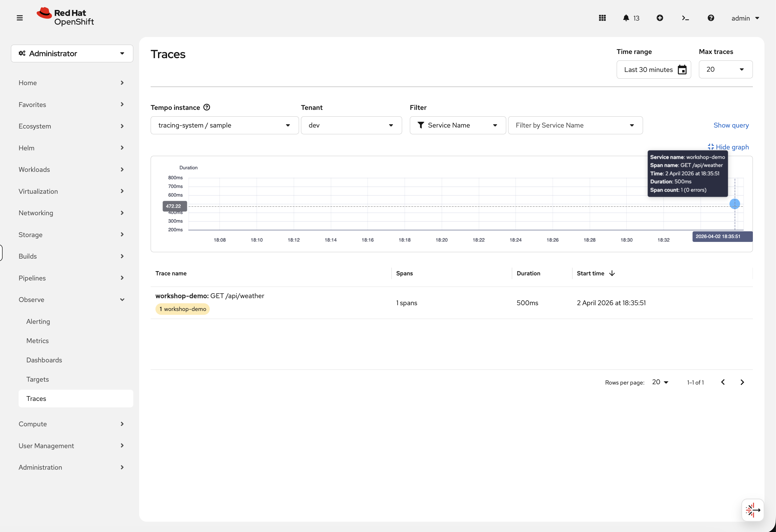Screen dimensions: 776x532
Task: Open the Tempo instance dropdown
Action: pyautogui.click(x=225, y=125)
